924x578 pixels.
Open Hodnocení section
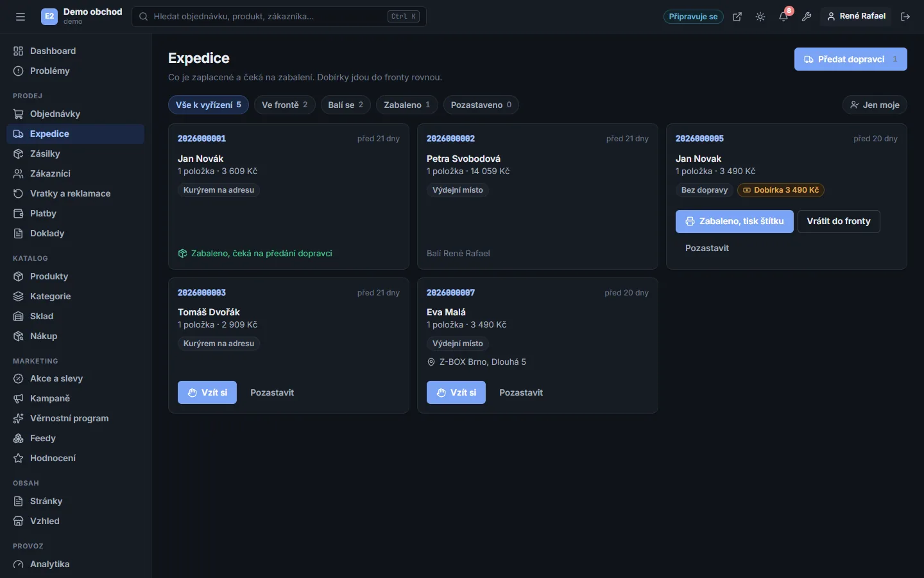pyautogui.click(x=75, y=458)
